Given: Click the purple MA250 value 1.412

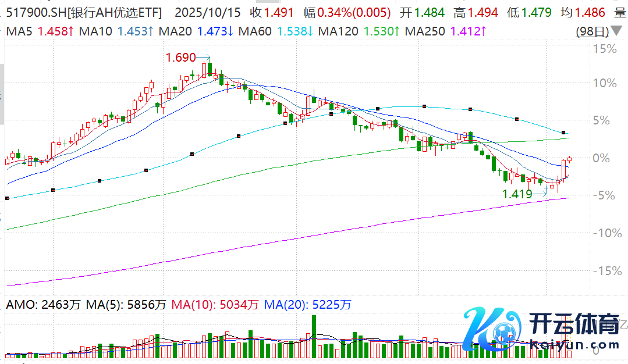Looking at the screenshot, I should (466, 31).
